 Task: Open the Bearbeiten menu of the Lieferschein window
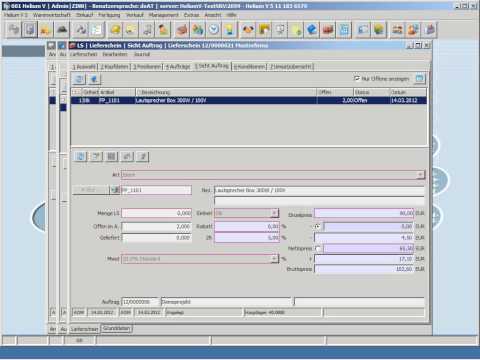pyautogui.click(x=115, y=54)
